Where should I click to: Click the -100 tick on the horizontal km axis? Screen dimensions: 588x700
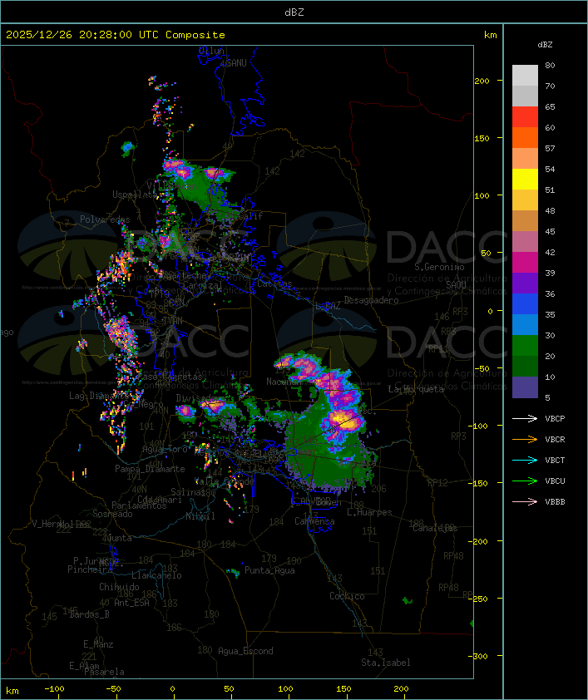[54, 689]
